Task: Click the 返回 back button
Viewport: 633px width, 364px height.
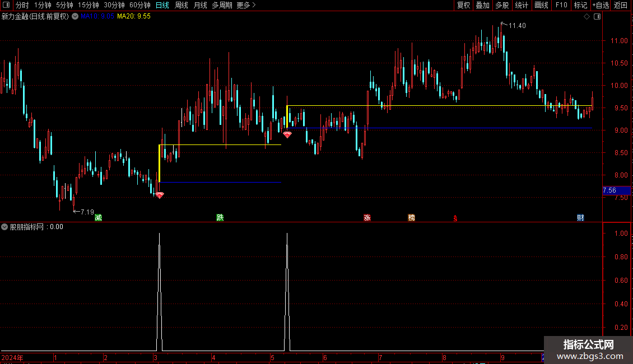Action: point(621,5)
